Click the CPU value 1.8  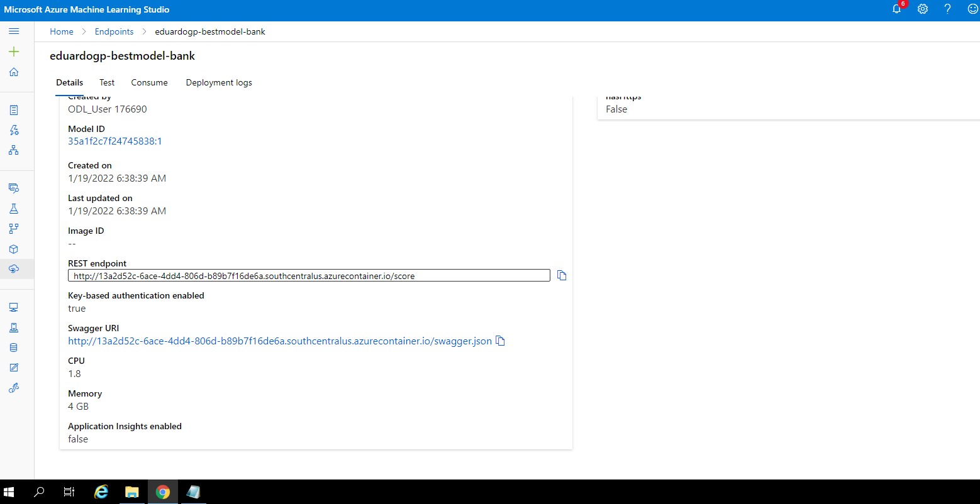tap(74, 374)
